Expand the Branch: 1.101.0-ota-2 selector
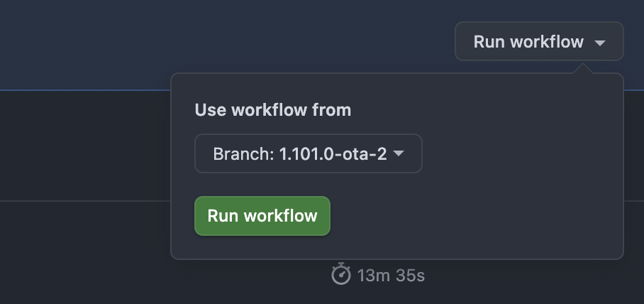This screenshot has width=644, height=304. [x=309, y=153]
